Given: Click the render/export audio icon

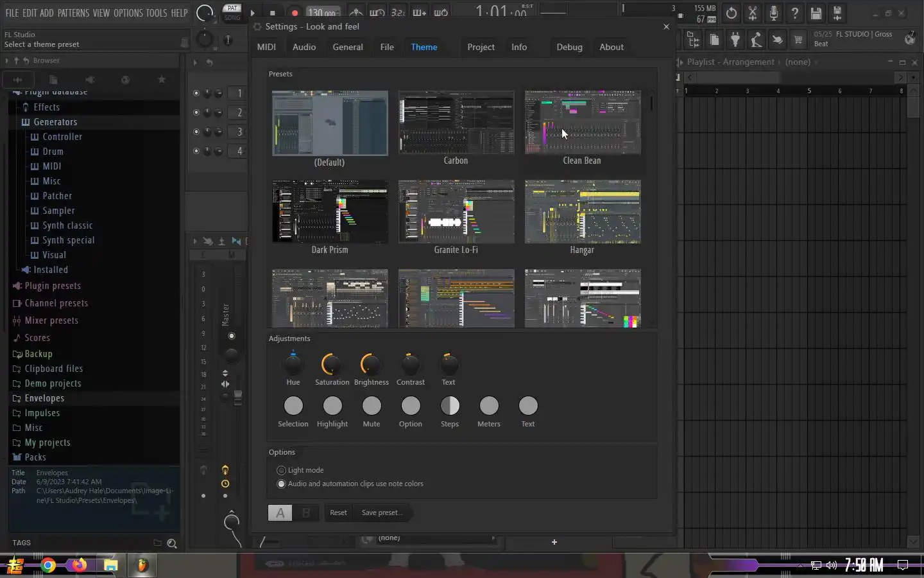Looking at the screenshot, I should coord(837,13).
